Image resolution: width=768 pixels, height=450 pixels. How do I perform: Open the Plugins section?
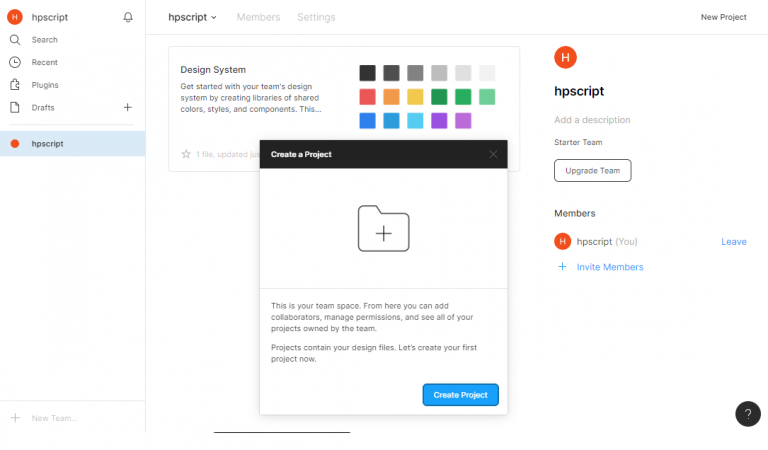(x=45, y=85)
